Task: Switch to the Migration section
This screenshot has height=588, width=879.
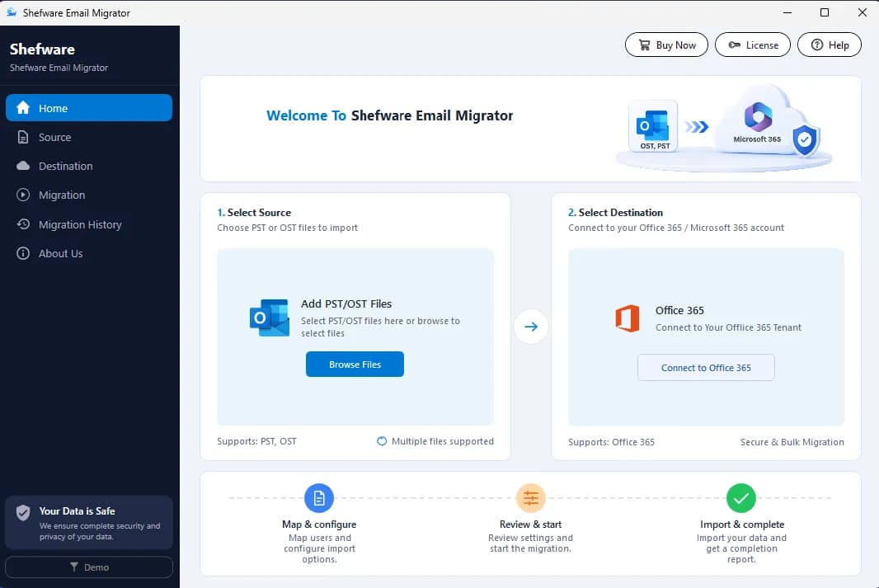Action: click(x=89, y=195)
